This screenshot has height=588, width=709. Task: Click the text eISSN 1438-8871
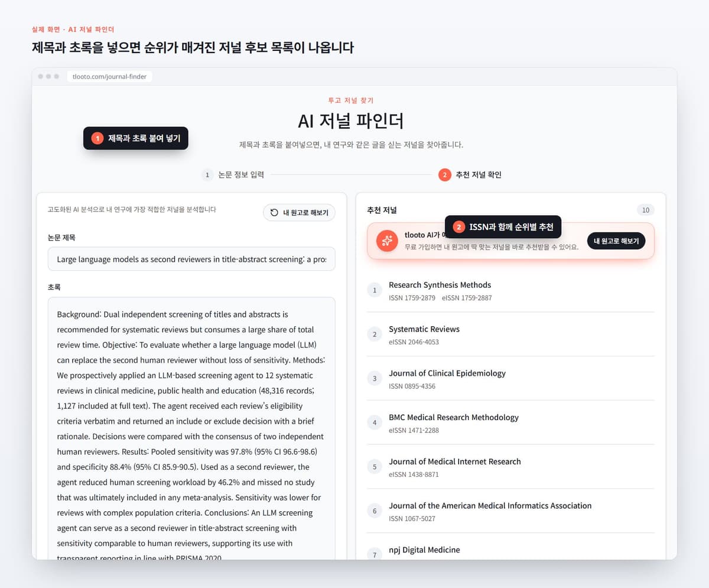(x=414, y=475)
